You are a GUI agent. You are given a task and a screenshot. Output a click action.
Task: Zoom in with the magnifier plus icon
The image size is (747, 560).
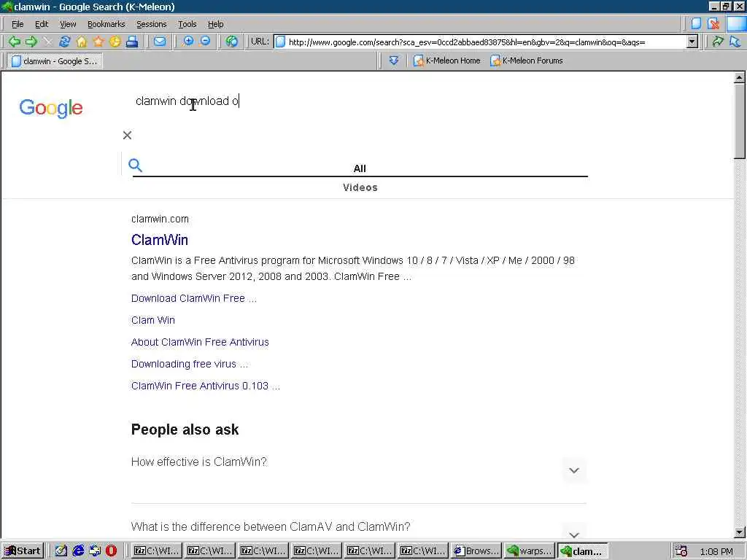tap(188, 42)
